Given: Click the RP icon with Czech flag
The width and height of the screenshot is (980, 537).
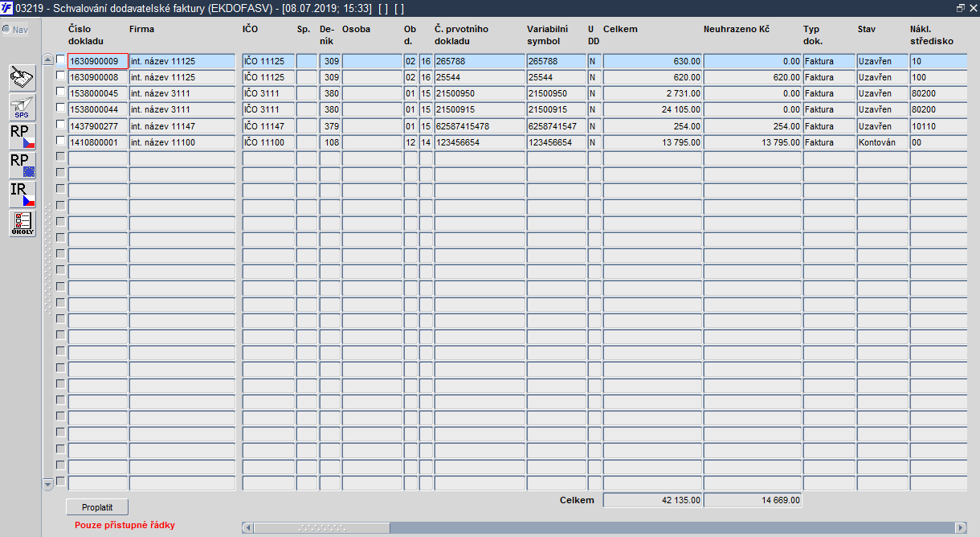Looking at the screenshot, I should click(22, 137).
